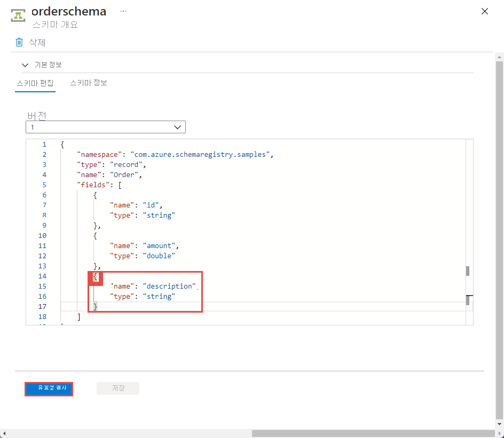The height and width of the screenshot is (438, 504).
Task: Click the "name": "amount" line
Action: (144, 245)
